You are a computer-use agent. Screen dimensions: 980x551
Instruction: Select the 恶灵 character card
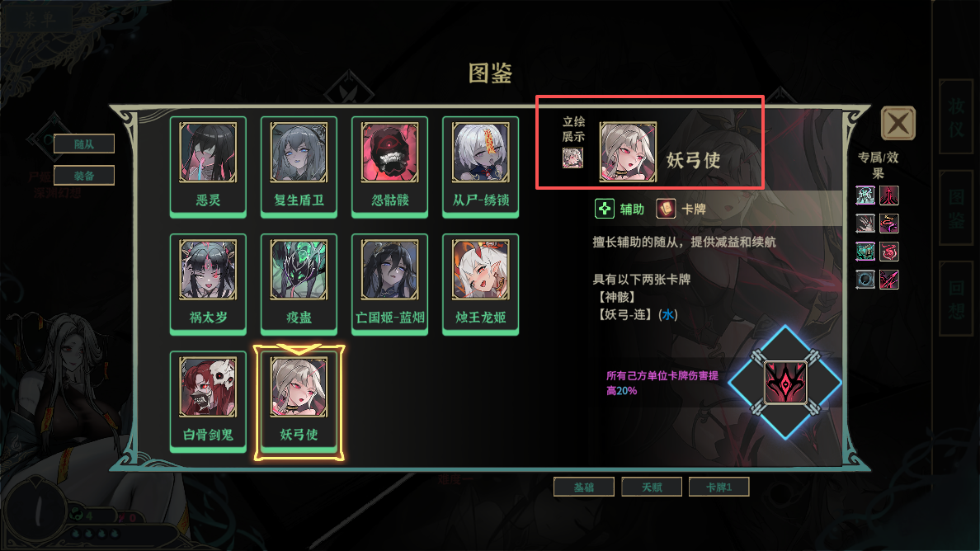(x=208, y=167)
